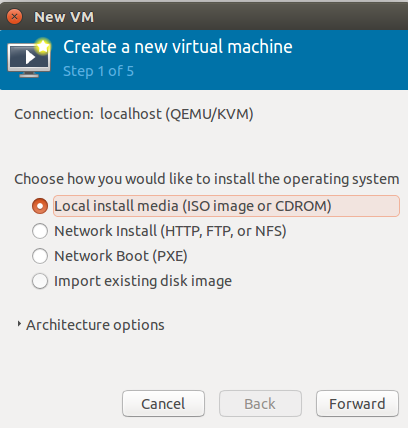Go Forward to the next wizard step
Screen dimensions: 408x428
pos(357,404)
